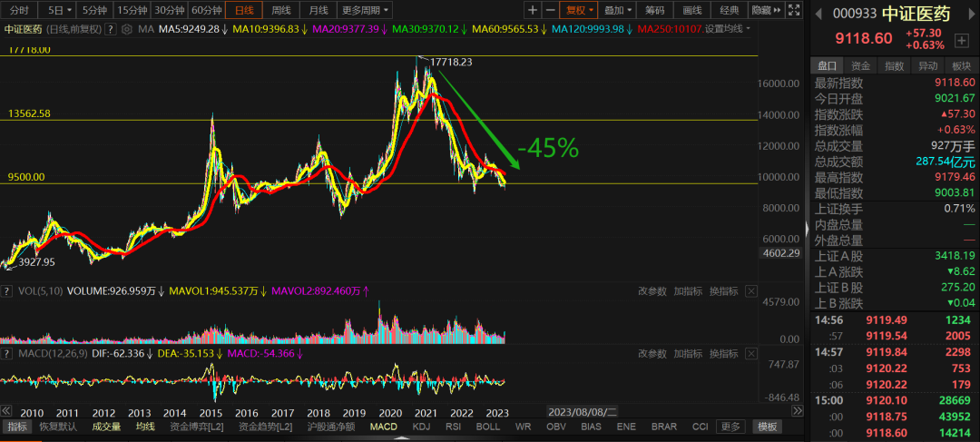The height and width of the screenshot is (442, 980).
Task: Switch to 5分钟 period
Action: click(x=94, y=10)
